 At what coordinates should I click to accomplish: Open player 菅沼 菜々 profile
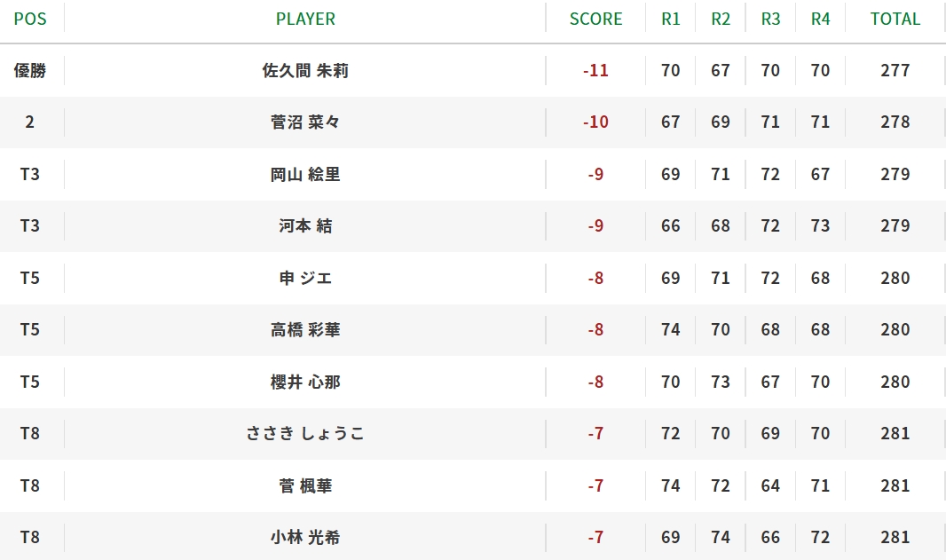(305, 122)
